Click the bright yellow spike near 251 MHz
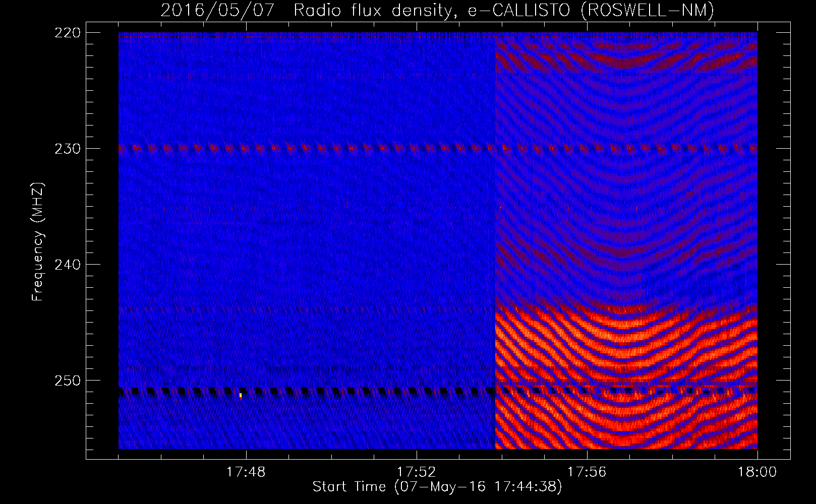 point(241,396)
